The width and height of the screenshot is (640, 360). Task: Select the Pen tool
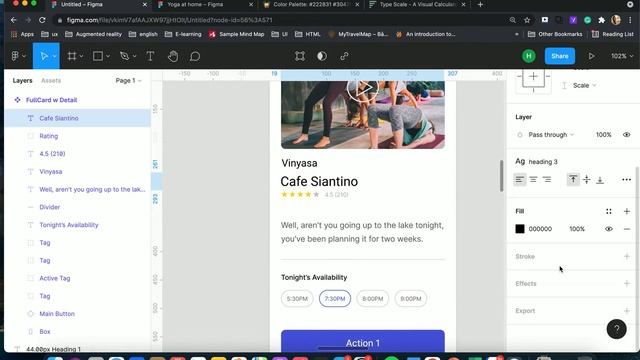click(124, 56)
